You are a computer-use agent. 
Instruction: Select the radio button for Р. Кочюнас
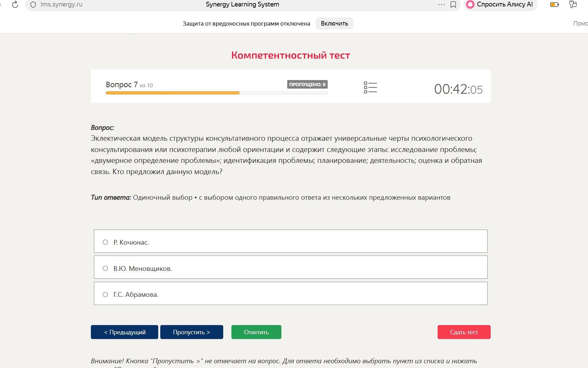pos(105,242)
